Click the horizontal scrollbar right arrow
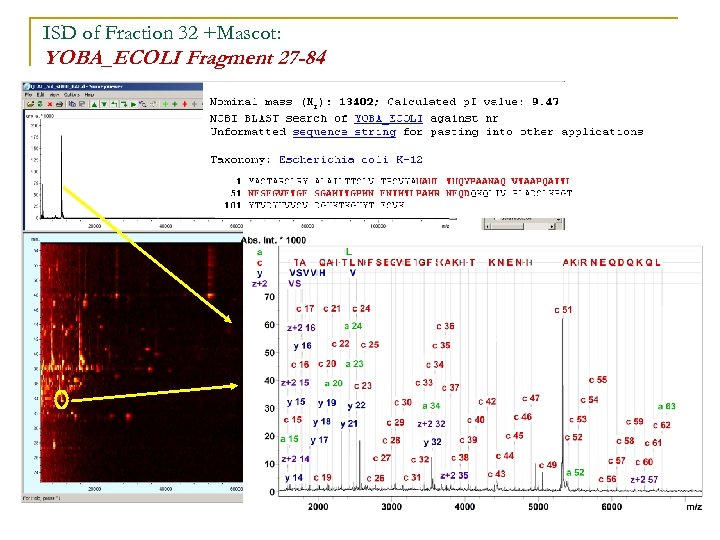The height and width of the screenshot is (540, 720). click(x=552, y=227)
